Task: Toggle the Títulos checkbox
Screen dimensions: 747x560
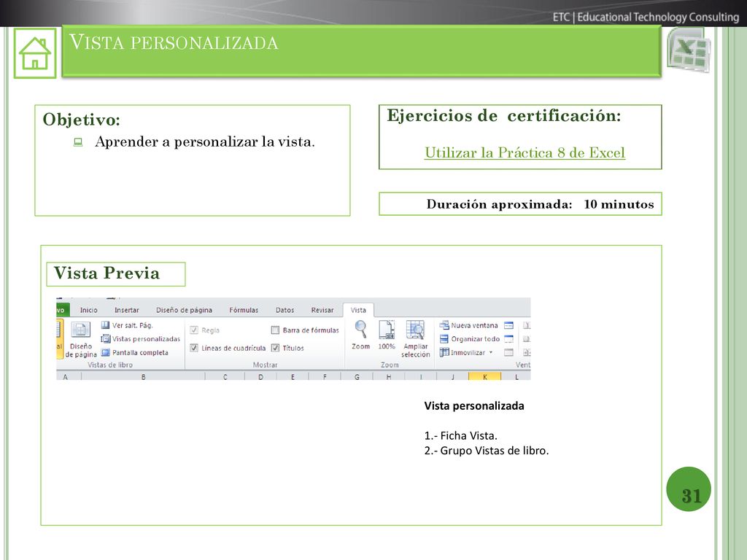Action: [275, 348]
